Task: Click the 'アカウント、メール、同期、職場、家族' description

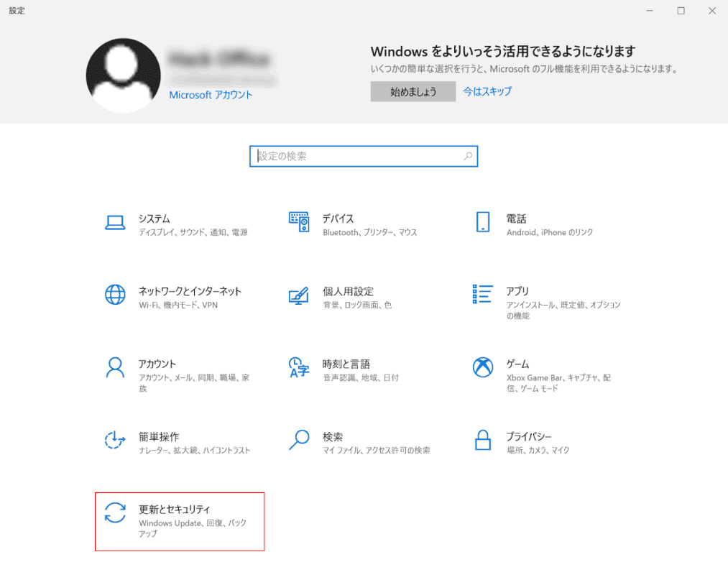Action: pyautogui.click(x=194, y=382)
